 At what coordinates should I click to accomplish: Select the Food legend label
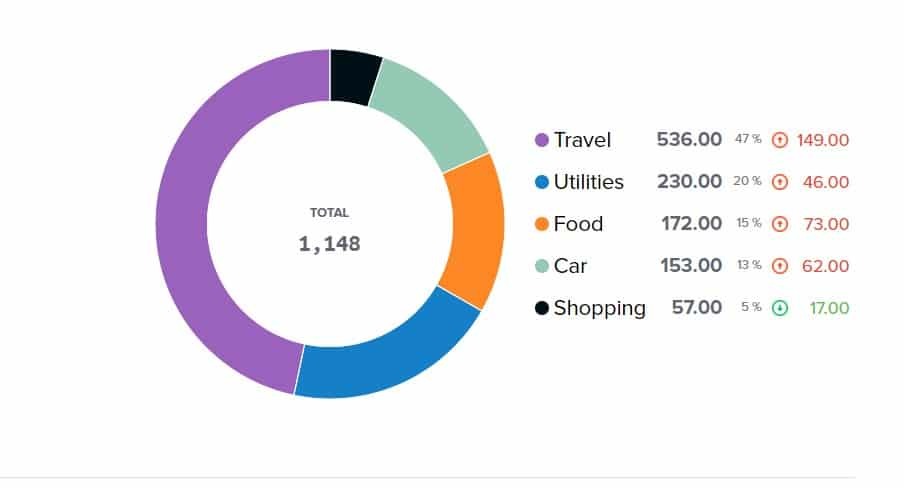(578, 224)
